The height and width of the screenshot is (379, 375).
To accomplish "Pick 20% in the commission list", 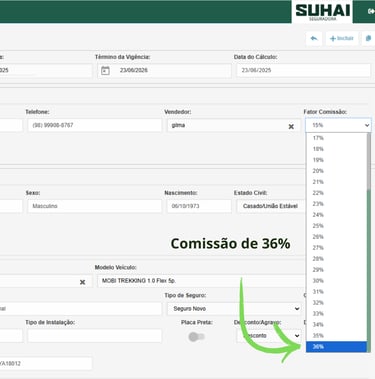I will (x=336, y=171).
